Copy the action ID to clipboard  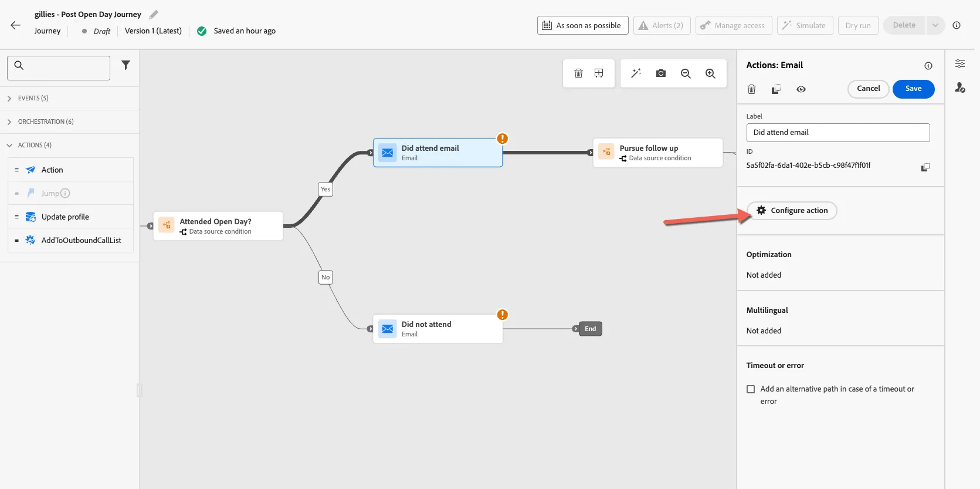pos(925,167)
